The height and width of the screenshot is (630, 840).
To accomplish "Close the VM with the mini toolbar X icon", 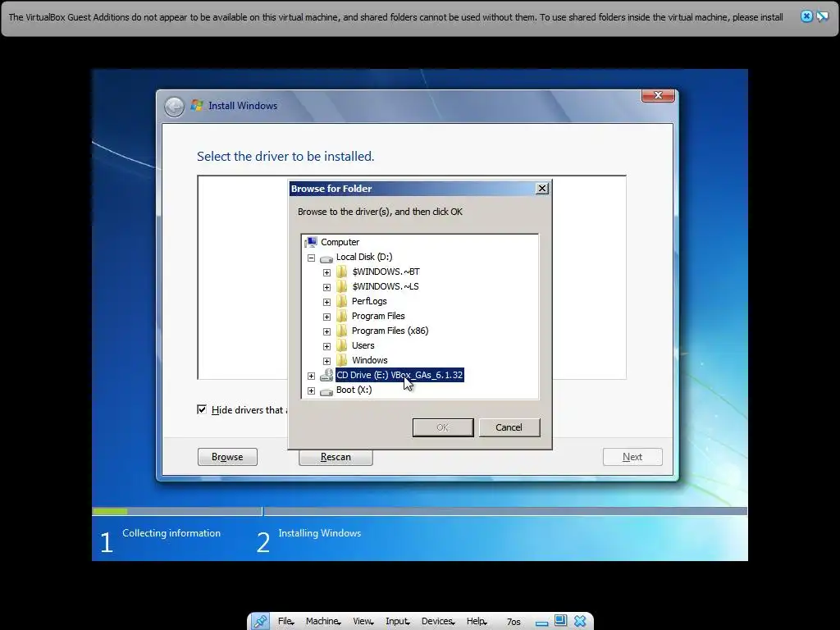I will click(x=580, y=621).
